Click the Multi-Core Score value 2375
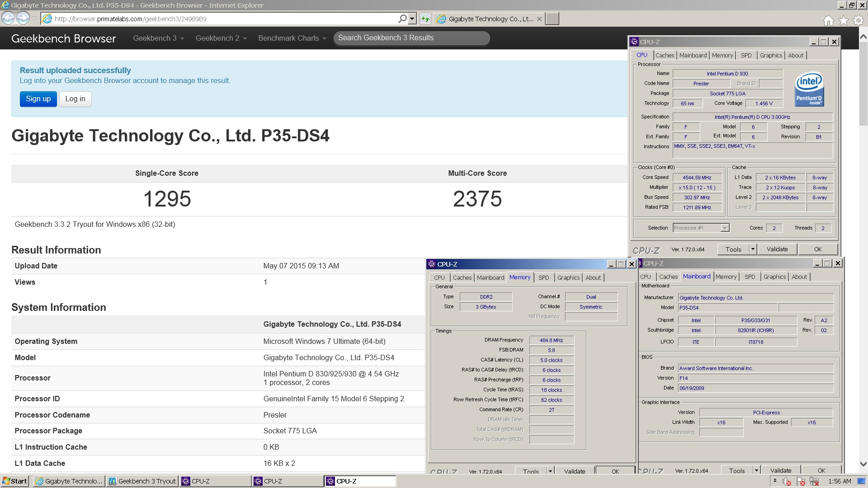 coord(477,199)
